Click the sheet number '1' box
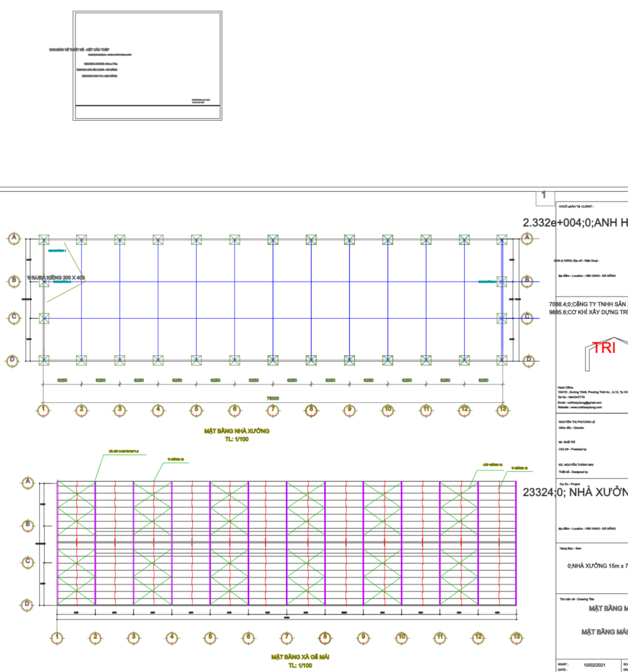Viewport: 628px width, 672px height. (x=545, y=197)
